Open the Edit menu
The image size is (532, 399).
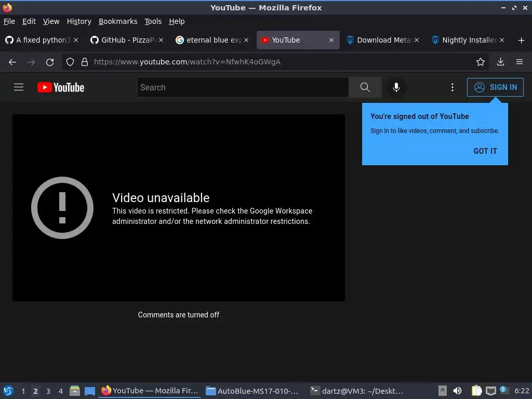(29, 21)
